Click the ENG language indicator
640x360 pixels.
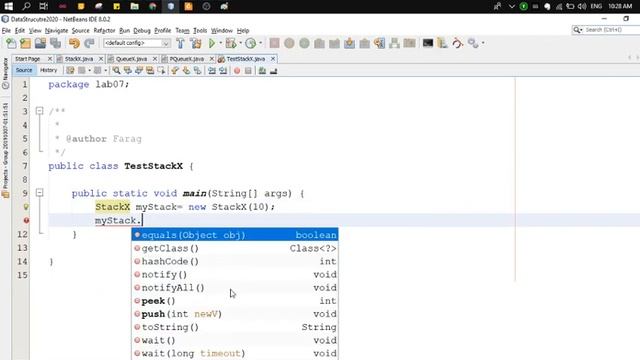596,6
